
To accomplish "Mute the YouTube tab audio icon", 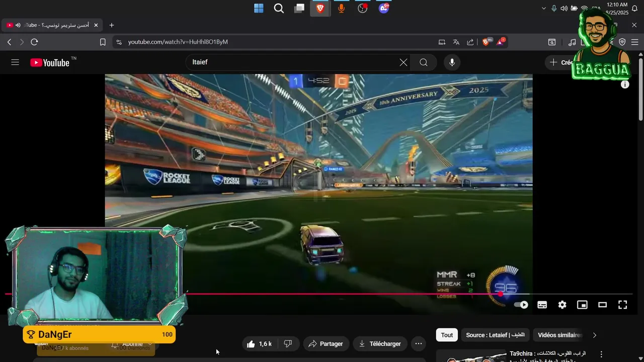I will tap(18, 25).
